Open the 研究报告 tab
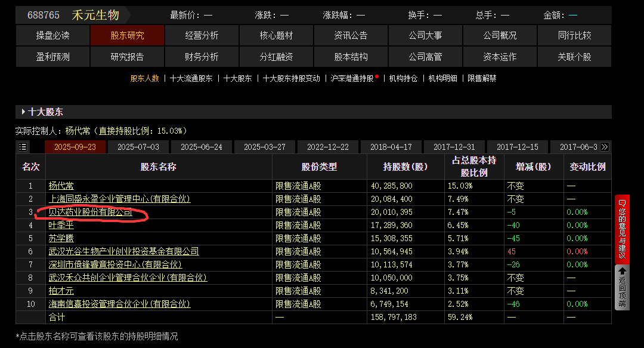644x348 pixels. click(x=128, y=57)
